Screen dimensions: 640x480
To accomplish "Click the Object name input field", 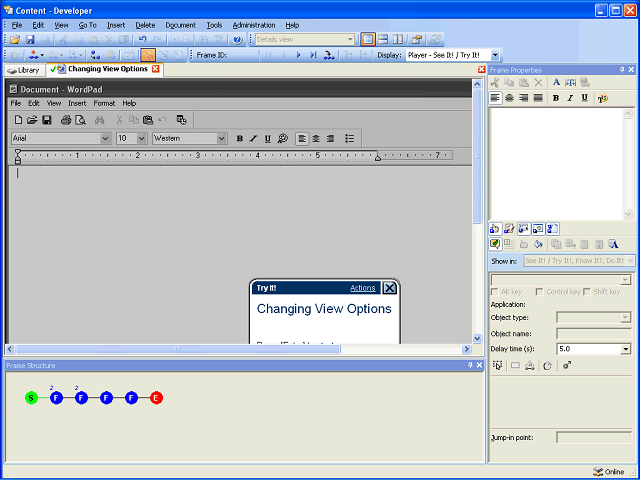I will [594, 333].
